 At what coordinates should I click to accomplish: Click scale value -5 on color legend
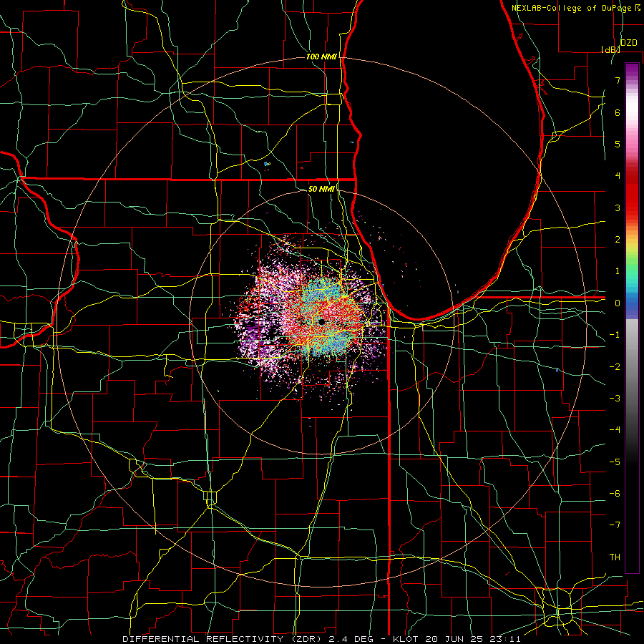pos(615,462)
